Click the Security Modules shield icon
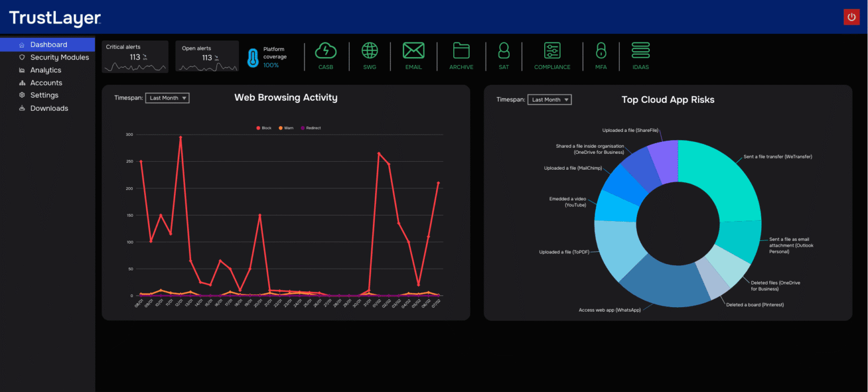Viewport: 868px width, 392px height. point(21,57)
